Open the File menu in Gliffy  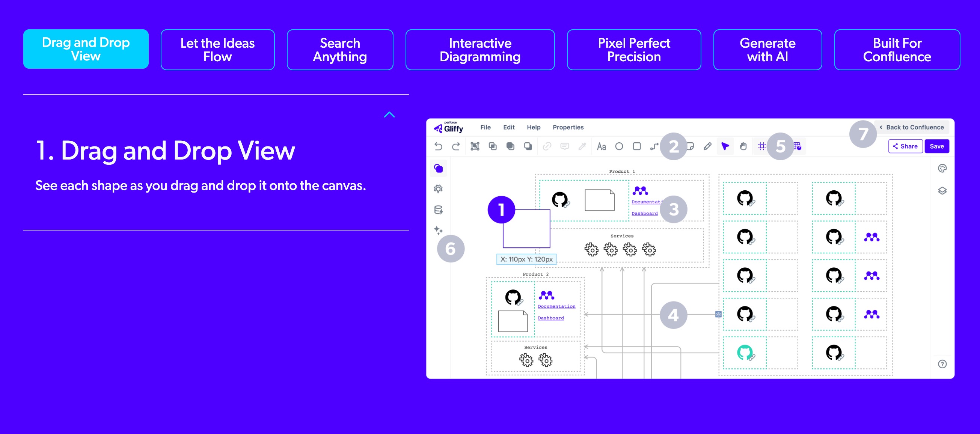(x=485, y=127)
